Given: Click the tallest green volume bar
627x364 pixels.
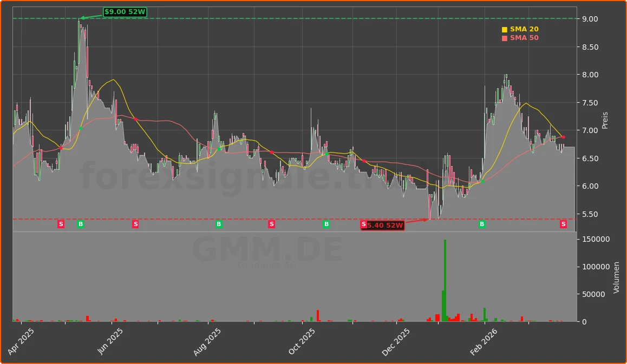Looking at the screenshot, I should tap(445, 281).
